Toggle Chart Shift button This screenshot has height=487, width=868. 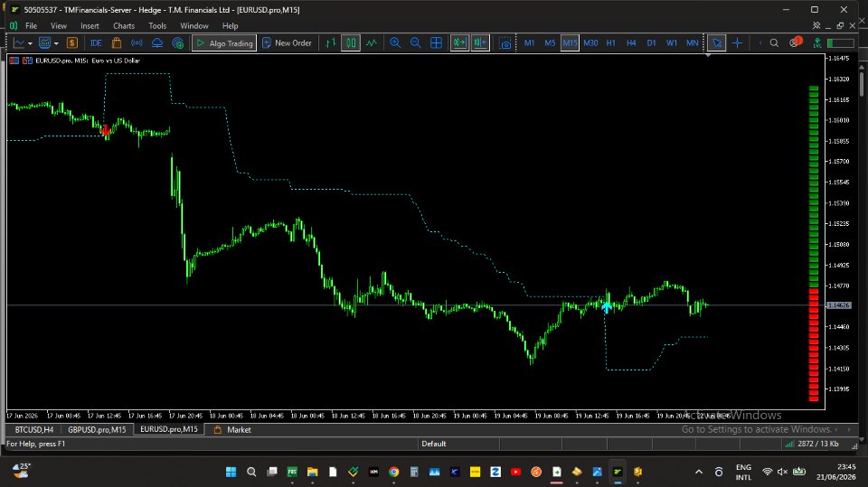(x=480, y=42)
